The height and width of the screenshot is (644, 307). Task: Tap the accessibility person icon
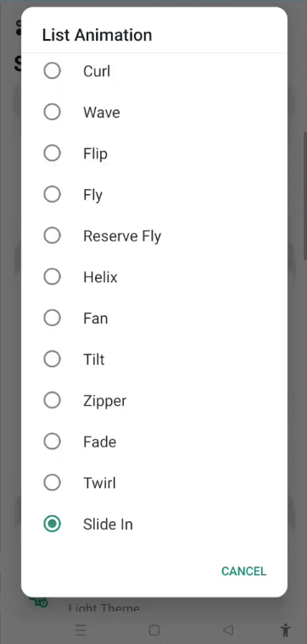click(285, 630)
